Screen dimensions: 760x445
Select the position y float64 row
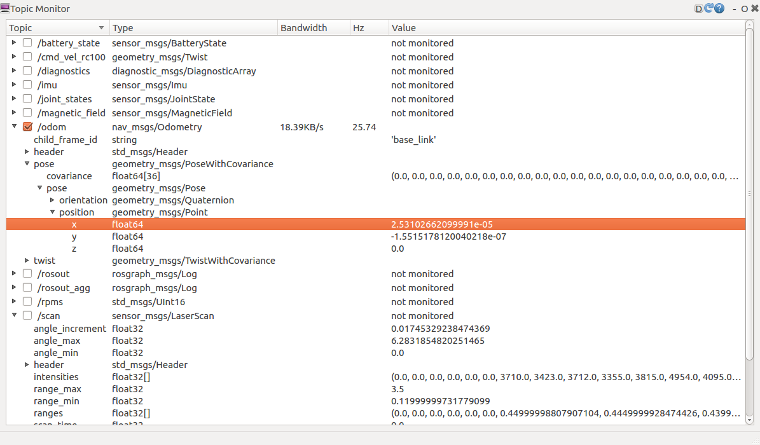click(x=376, y=237)
